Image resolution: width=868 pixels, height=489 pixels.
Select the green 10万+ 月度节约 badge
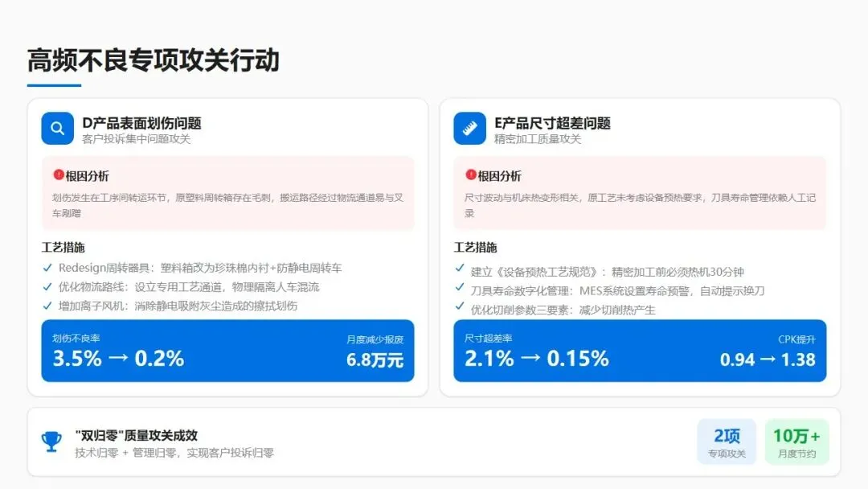click(x=796, y=442)
